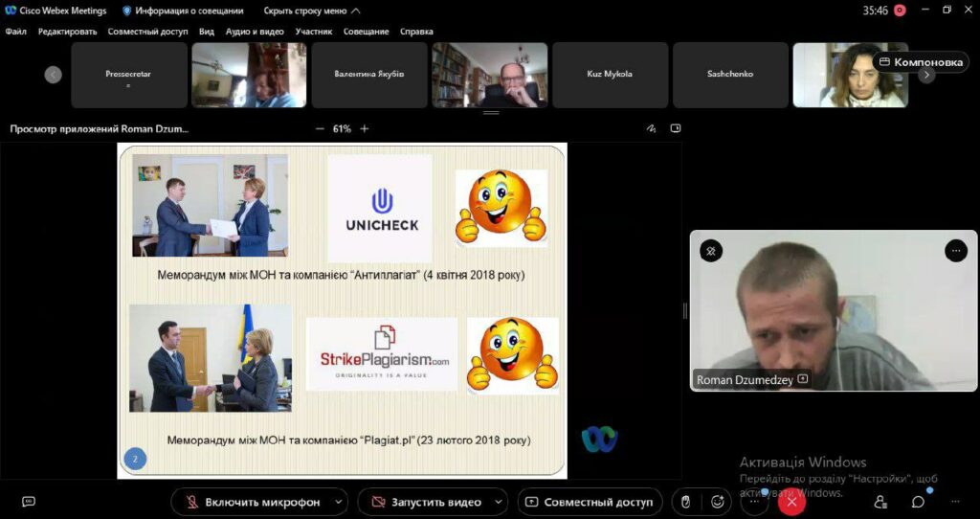Open the Компоновка layout button
This screenshot has height=519, width=980.
coord(921,62)
